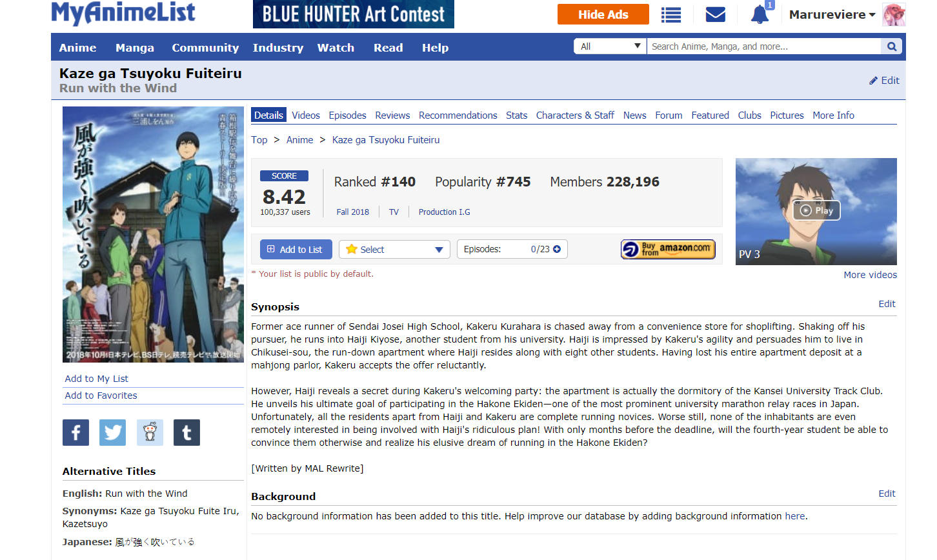Share on Tumblr icon
Screen dimensions: 937x560
point(186,432)
